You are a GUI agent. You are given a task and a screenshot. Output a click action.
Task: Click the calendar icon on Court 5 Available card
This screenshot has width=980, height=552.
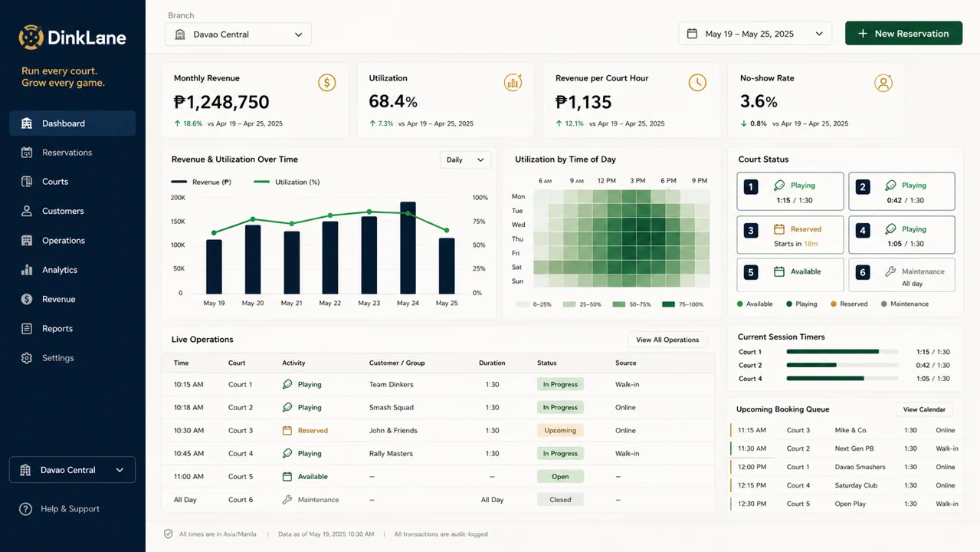coord(779,271)
